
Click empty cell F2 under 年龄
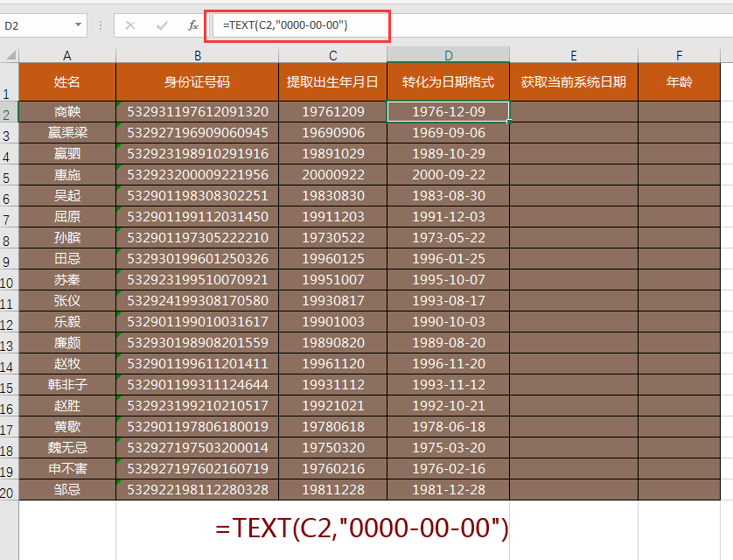[x=680, y=112]
